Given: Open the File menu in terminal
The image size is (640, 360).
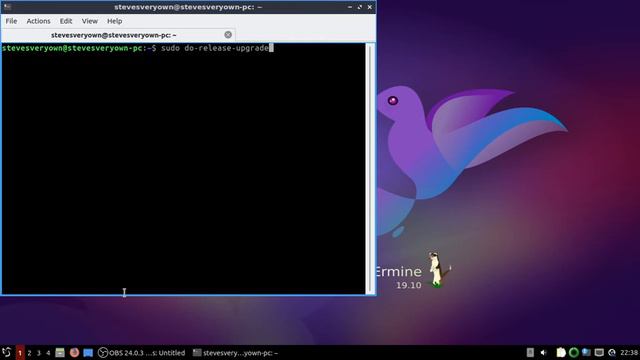Looking at the screenshot, I should [11, 21].
